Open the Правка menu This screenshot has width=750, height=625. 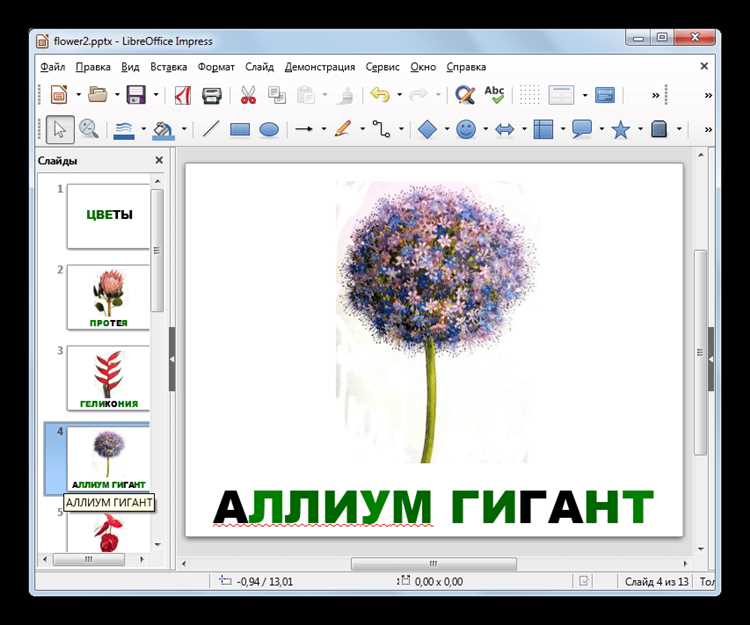[93, 67]
